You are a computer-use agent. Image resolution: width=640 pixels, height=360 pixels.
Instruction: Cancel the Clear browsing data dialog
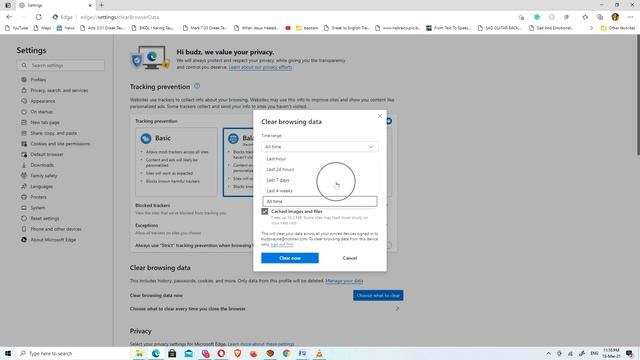350,258
